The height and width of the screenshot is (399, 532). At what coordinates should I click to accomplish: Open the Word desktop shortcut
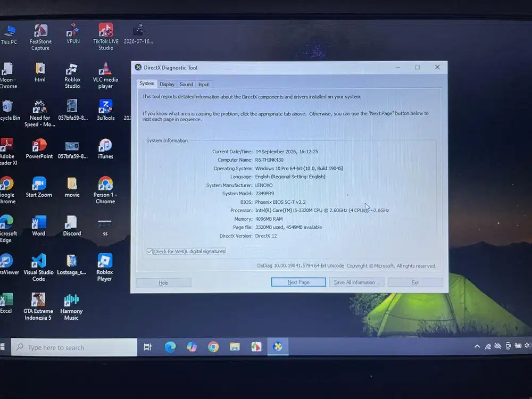tap(39, 226)
